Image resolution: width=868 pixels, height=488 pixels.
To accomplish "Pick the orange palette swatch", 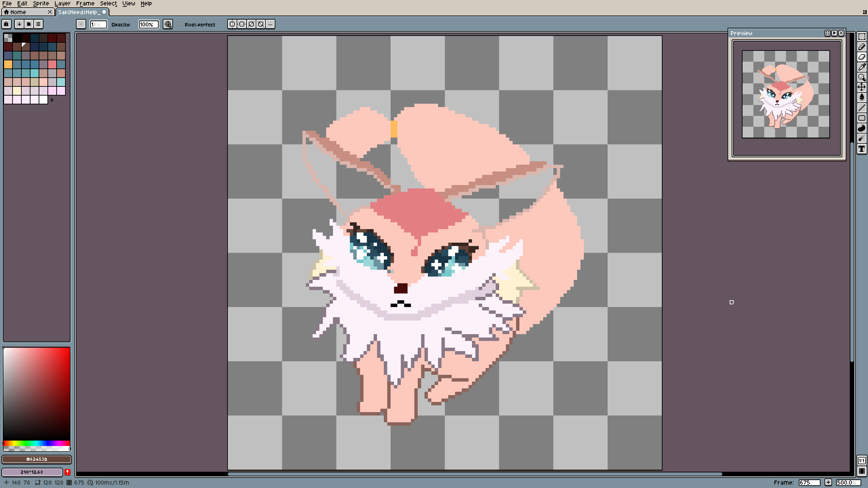I will click(x=8, y=64).
